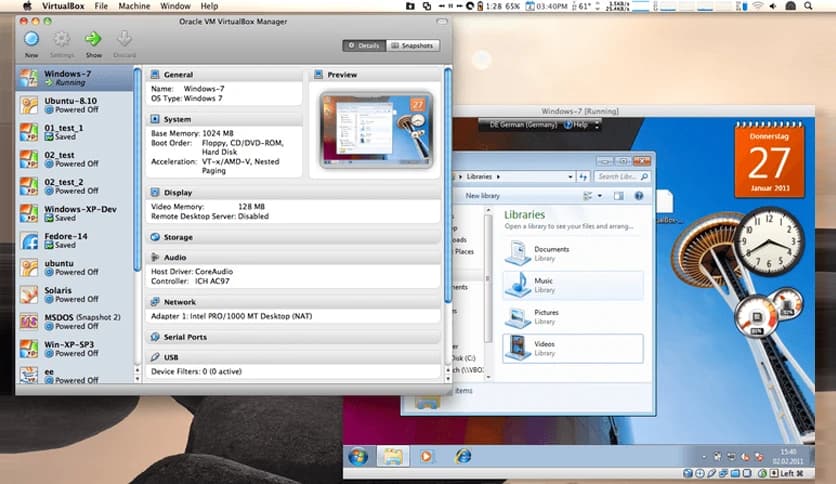Click the Audio section speaker icon

pyautogui.click(x=155, y=257)
